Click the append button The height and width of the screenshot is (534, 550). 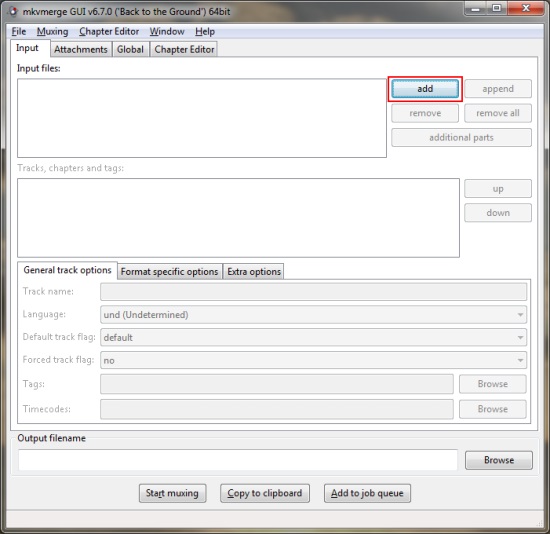498,89
